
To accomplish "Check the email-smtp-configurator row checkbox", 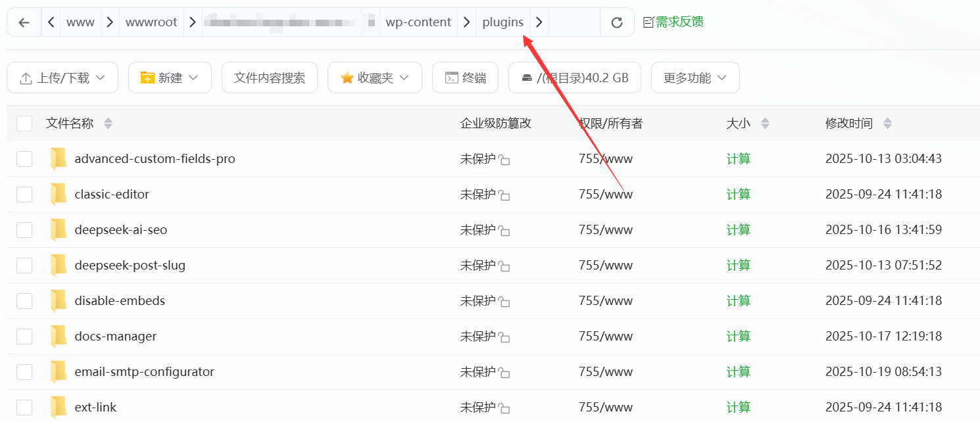I will coord(24,371).
